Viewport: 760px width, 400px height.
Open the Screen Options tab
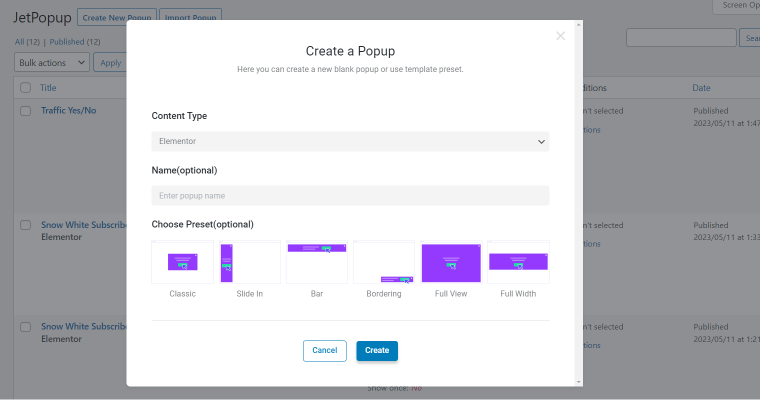coord(738,6)
